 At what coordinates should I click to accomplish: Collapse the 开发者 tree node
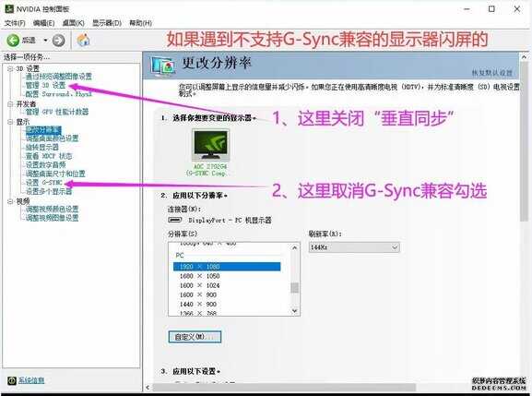[x=10, y=104]
